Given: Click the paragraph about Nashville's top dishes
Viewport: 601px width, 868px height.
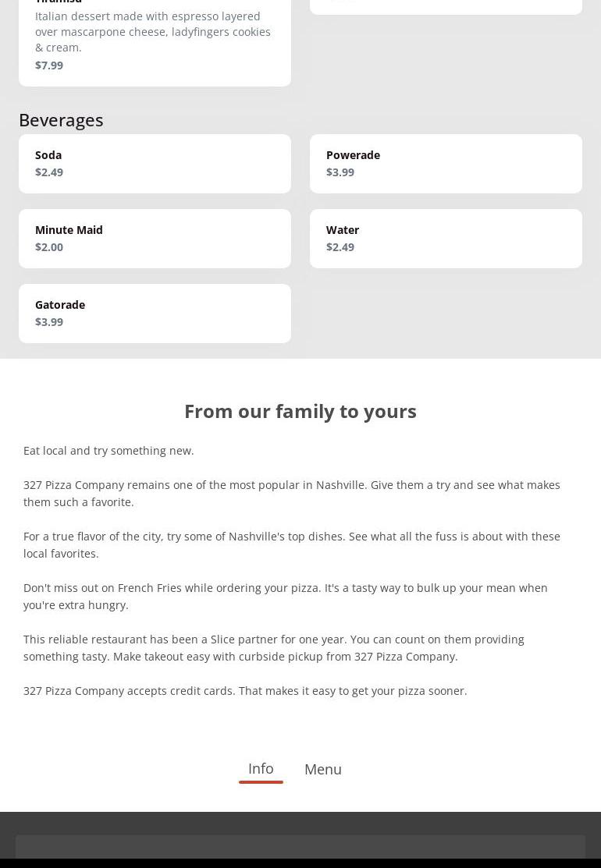Looking at the screenshot, I should click(x=292, y=545).
